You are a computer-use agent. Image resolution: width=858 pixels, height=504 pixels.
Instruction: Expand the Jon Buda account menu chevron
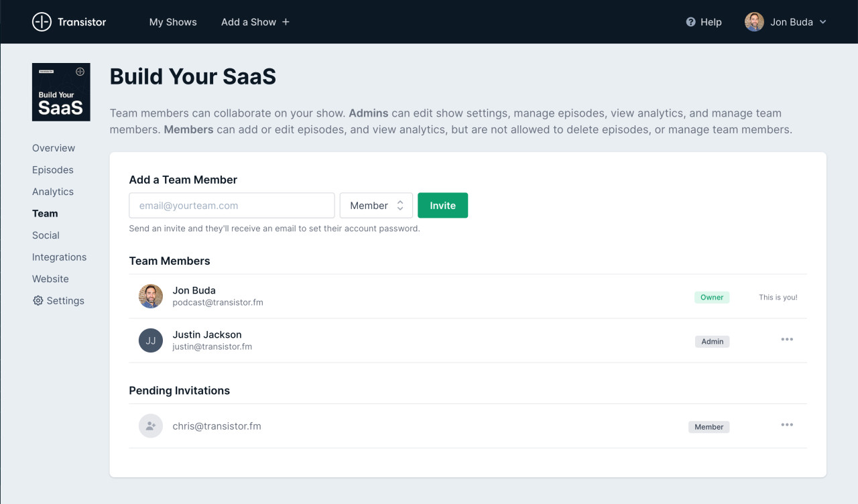pos(823,22)
